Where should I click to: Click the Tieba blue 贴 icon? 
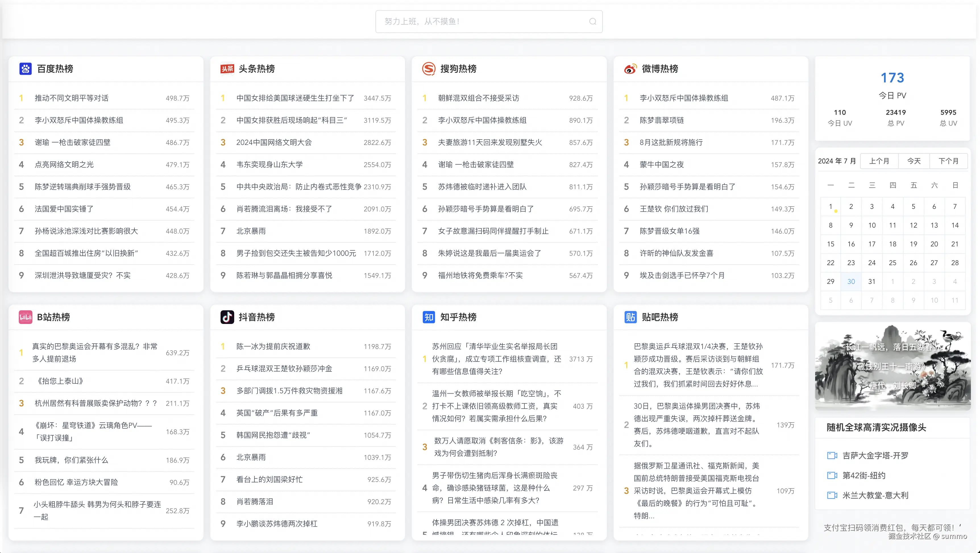pos(630,317)
